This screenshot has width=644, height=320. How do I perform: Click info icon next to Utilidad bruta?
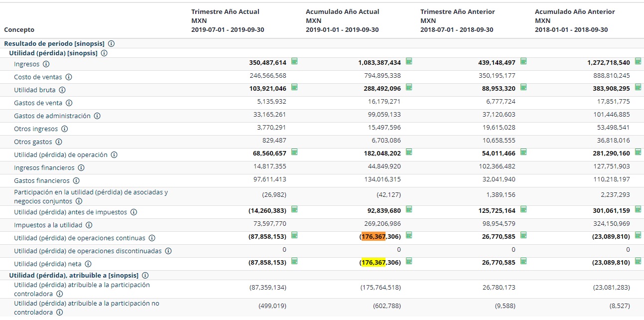(x=62, y=90)
